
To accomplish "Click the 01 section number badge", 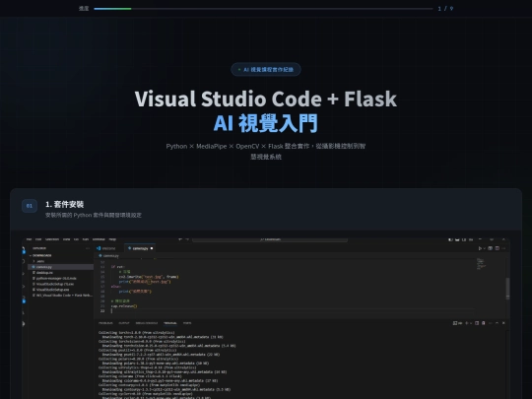I will click(30, 206).
